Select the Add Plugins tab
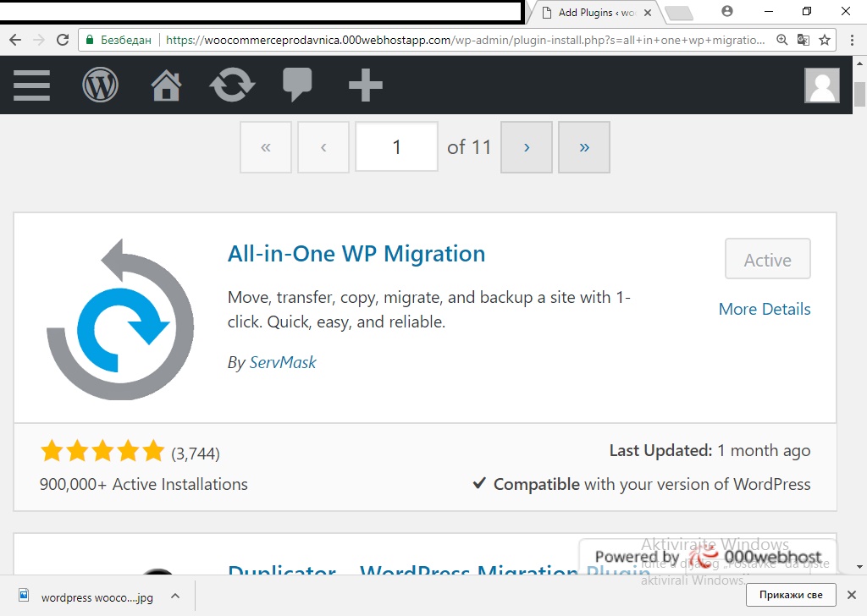The width and height of the screenshot is (867, 616). point(596,13)
